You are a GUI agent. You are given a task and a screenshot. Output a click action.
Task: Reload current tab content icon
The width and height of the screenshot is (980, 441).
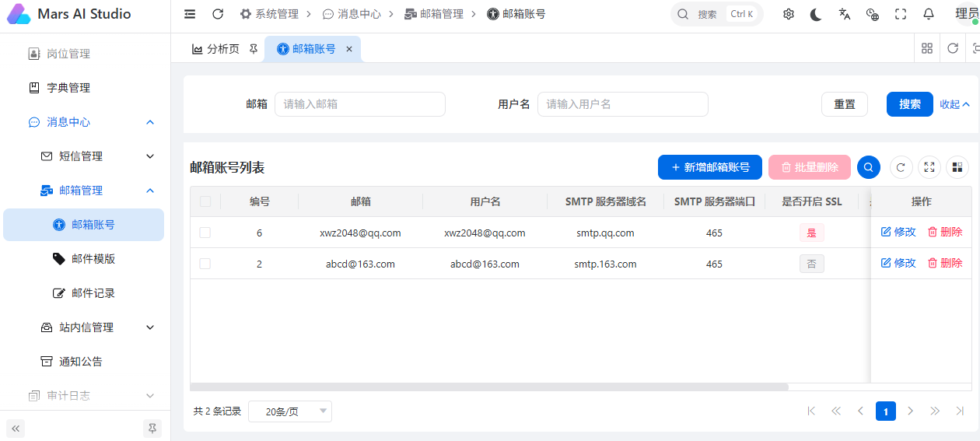(x=953, y=48)
